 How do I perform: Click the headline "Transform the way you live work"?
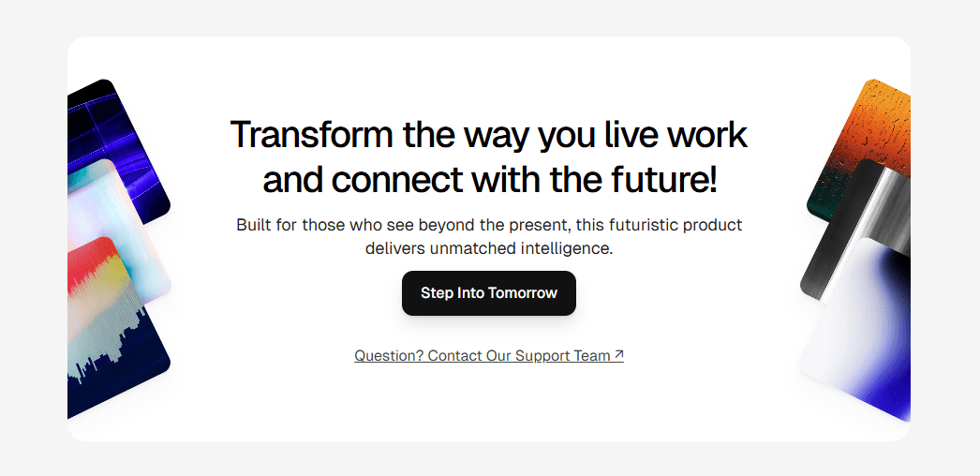(x=489, y=134)
